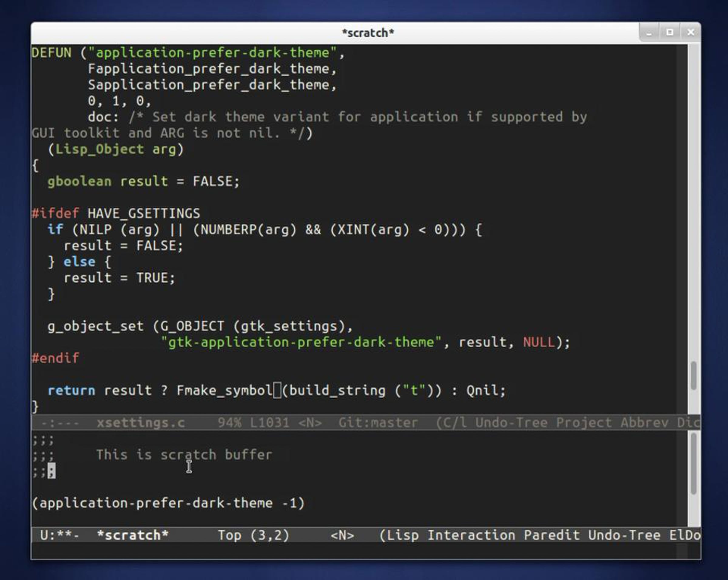Click the "gtk-application-prefer-dark-theme" string literal
Viewport: 728px width, 580px height.
coord(301,342)
